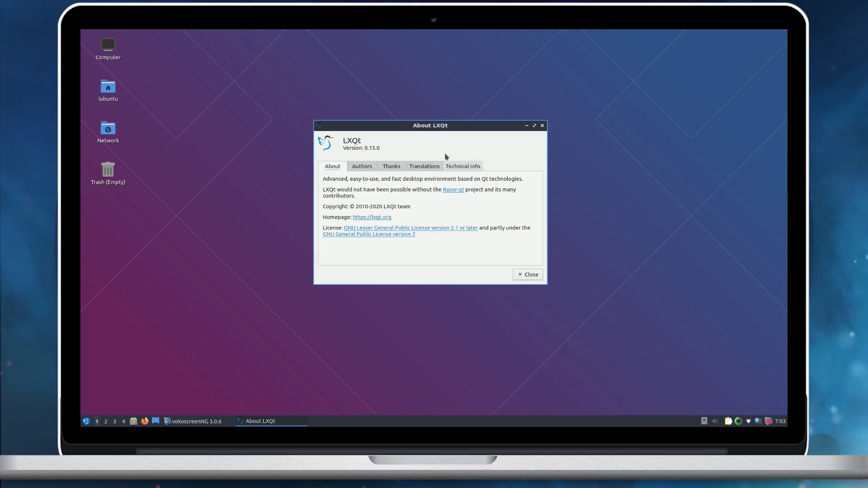Image resolution: width=868 pixels, height=488 pixels.
Task: Select the Computer desktop icon
Action: 108,45
